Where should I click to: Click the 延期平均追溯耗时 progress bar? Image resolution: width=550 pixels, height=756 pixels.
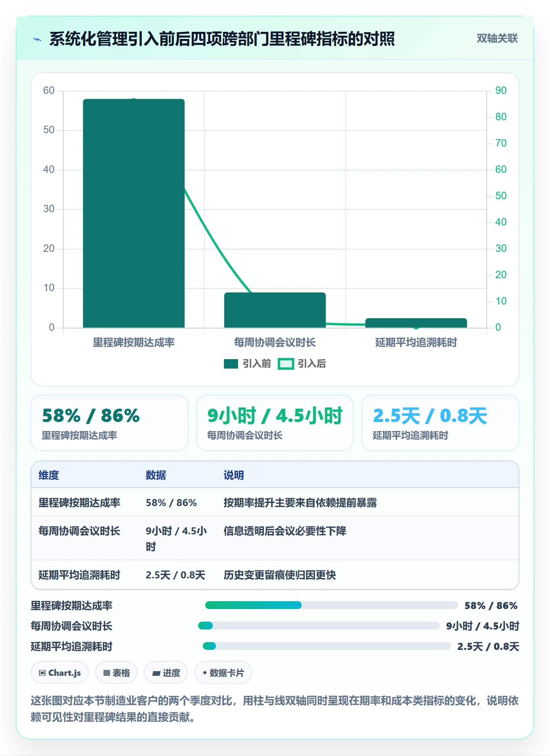coord(326,646)
